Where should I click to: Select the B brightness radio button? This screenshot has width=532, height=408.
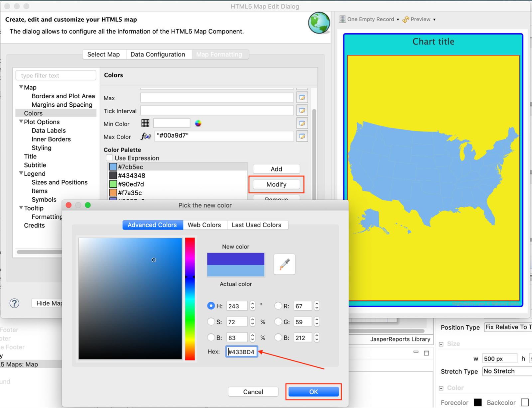tap(211, 338)
